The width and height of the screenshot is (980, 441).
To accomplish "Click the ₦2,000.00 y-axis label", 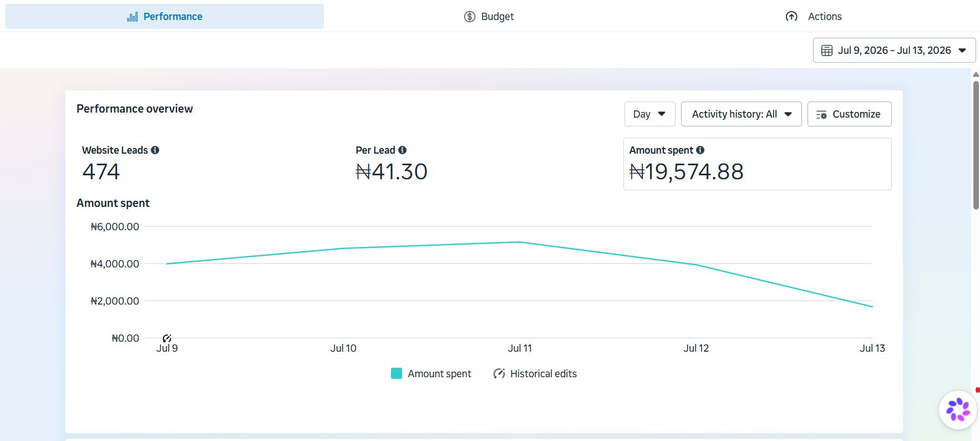I will tap(115, 301).
